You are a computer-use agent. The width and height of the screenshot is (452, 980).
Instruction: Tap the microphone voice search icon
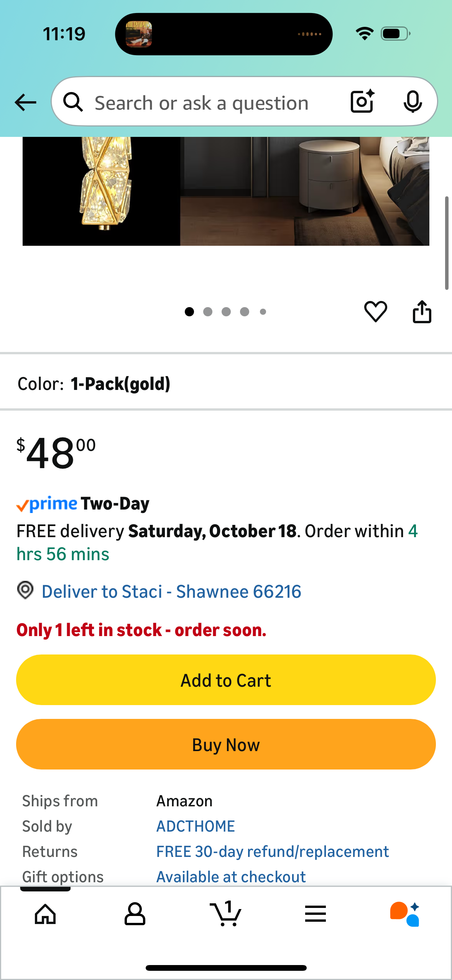pyautogui.click(x=413, y=102)
